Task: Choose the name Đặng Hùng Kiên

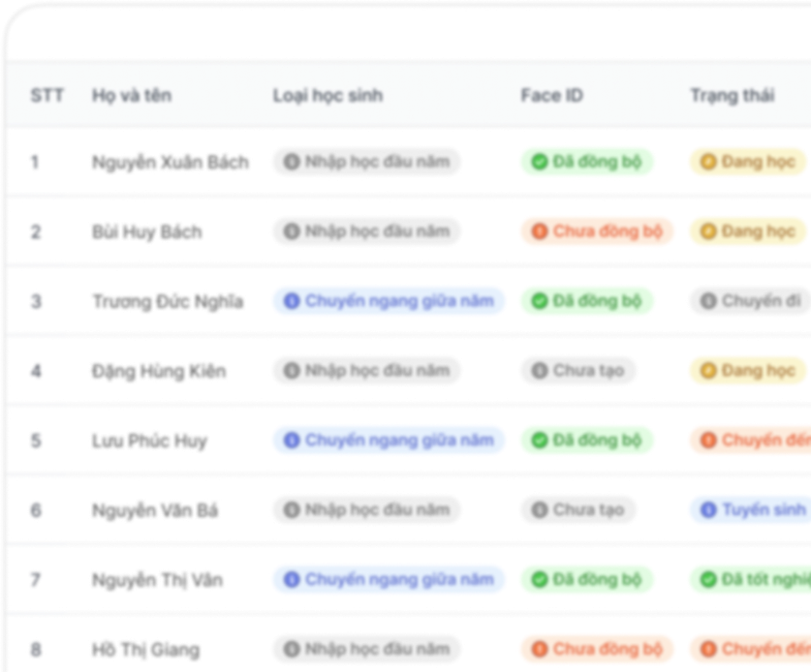Action: (159, 371)
